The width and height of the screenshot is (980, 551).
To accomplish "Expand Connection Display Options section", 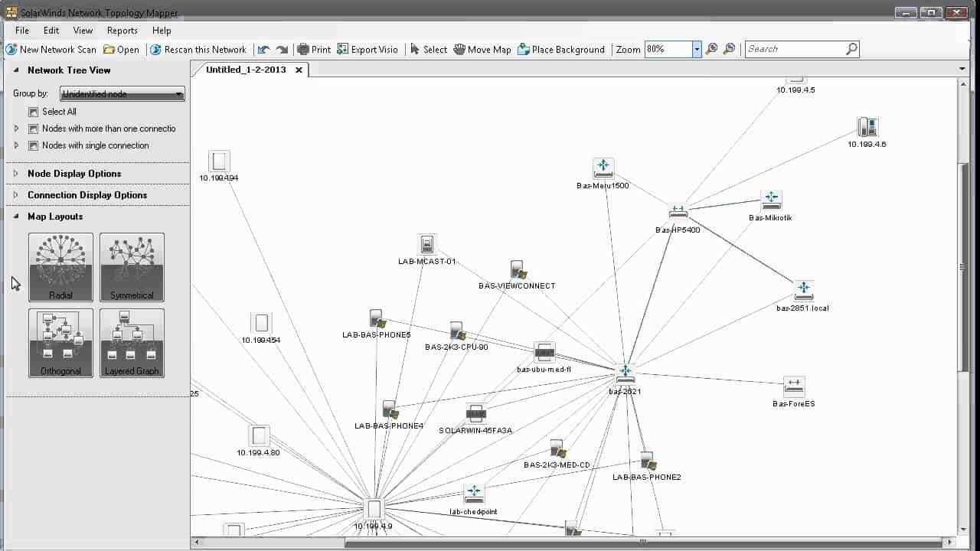I will tap(16, 195).
